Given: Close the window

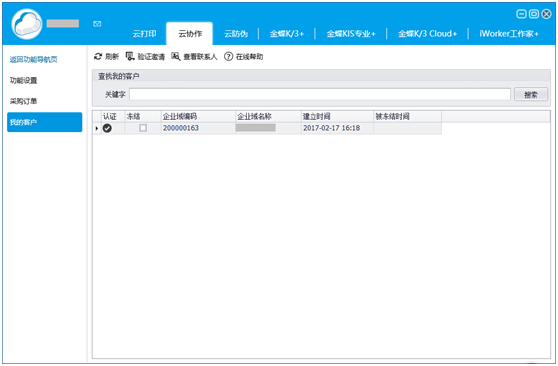Looking at the screenshot, I should point(546,14).
